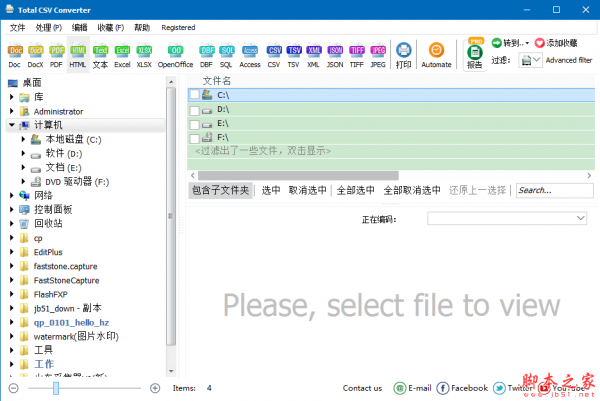Convert to DBF icon
Viewport: 600px width, 401px height.
click(x=207, y=55)
